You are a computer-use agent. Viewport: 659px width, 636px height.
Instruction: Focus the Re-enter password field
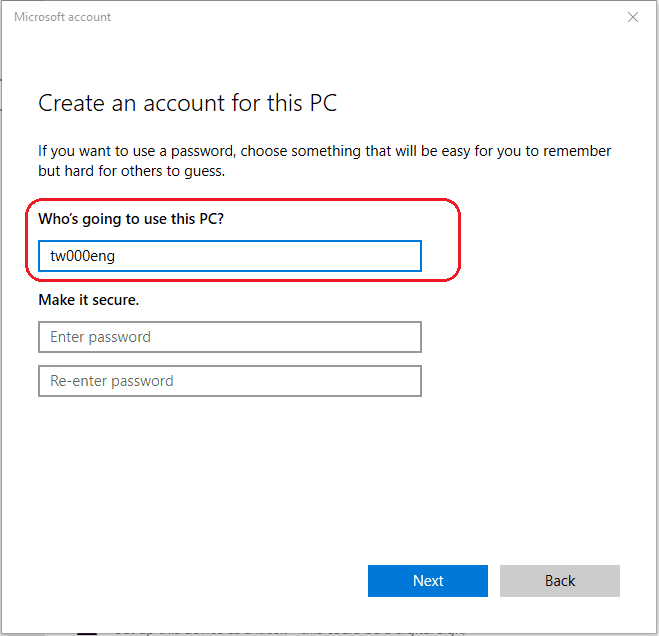click(229, 381)
